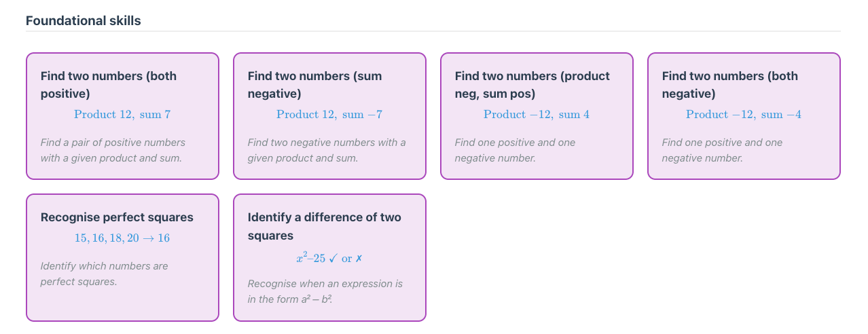Click the '15, 16, 18, 20 → 16' example
Image resolution: width=868 pixels, height=334 pixels.
122,238
